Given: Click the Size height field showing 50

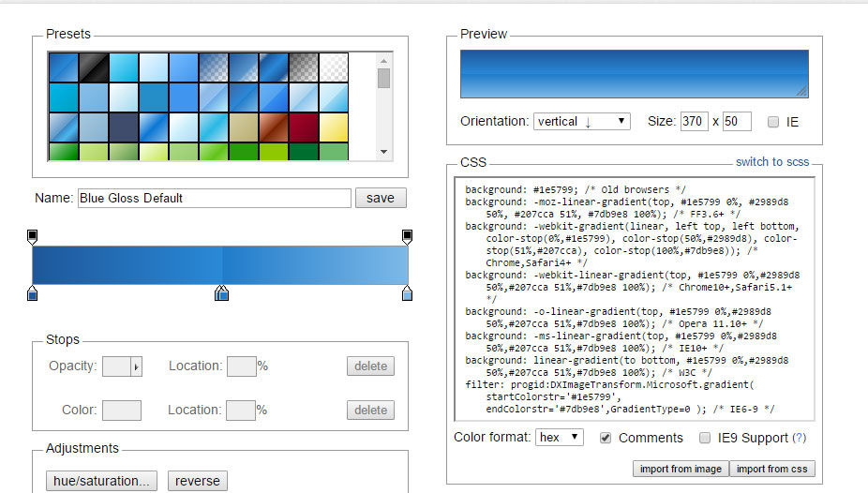Looking at the screenshot, I should pyautogui.click(x=737, y=122).
